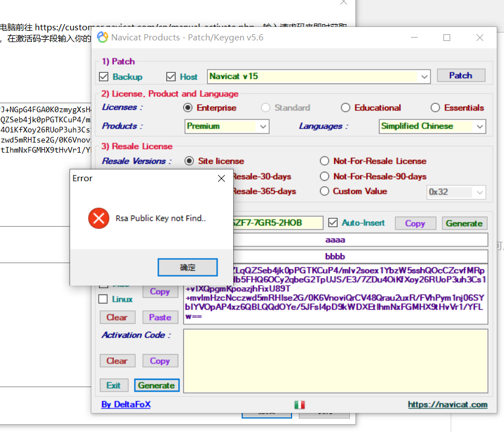Click request code text in background window
The width and height of the screenshot is (504, 432).
click(x=45, y=130)
